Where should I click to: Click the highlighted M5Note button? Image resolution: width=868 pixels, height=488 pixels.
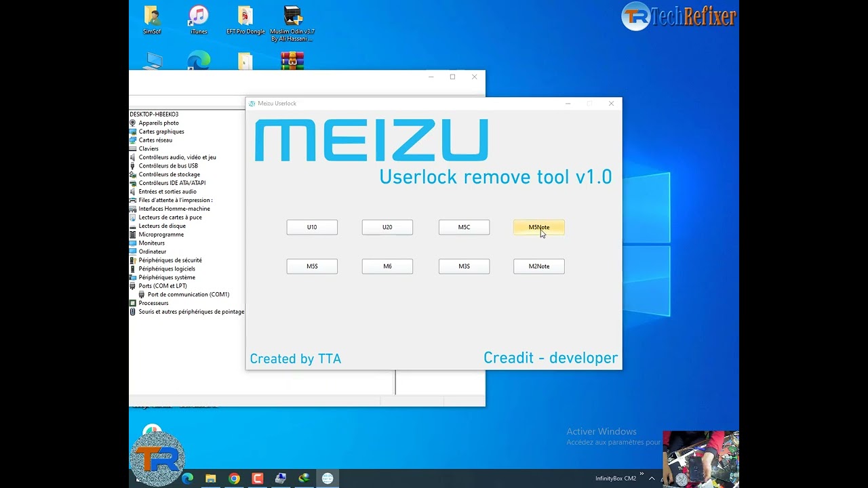coord(539,227)
